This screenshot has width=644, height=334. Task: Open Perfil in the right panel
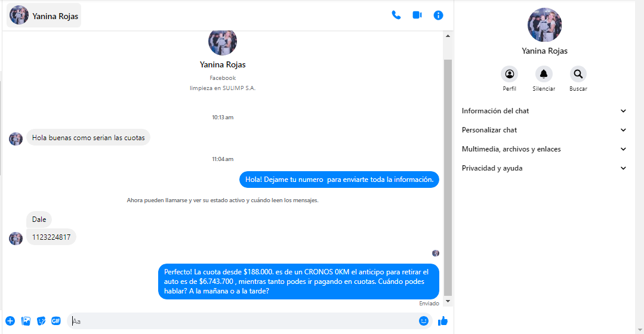point(509,79)
